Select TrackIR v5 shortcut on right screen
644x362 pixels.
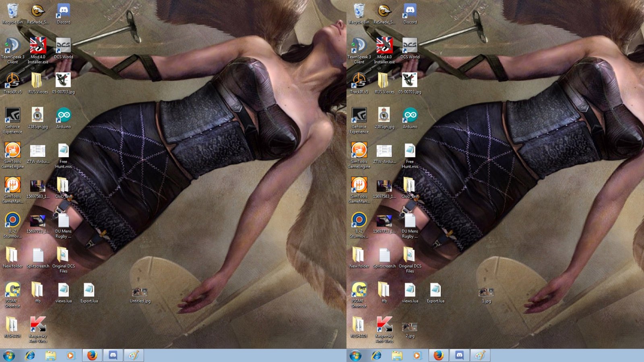[359, 84]
